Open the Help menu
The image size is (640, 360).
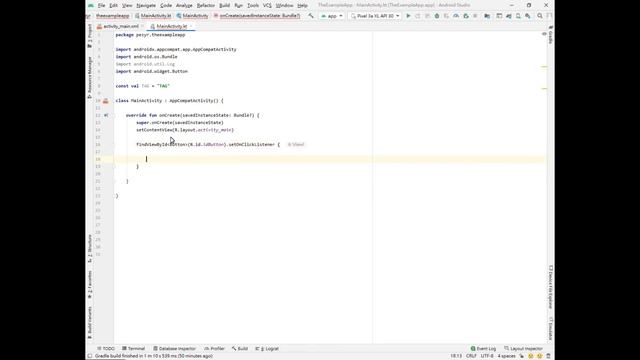pyautogui.click(x=302, y=5)
